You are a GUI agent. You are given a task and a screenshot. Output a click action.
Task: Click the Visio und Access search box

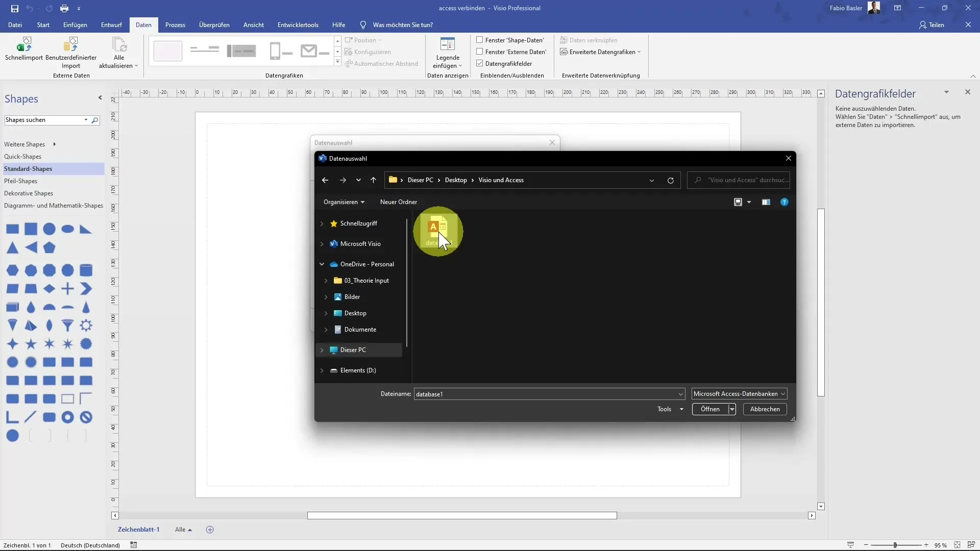tap(739, 180)
